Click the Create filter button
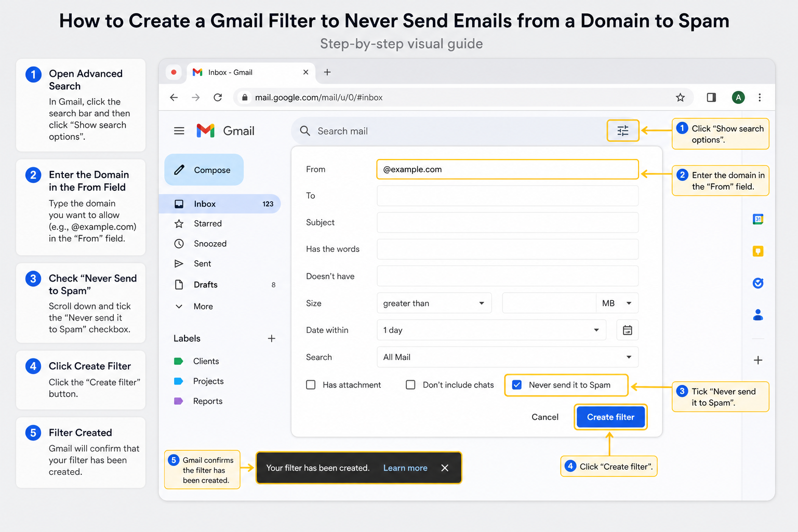 click(610, 417)
